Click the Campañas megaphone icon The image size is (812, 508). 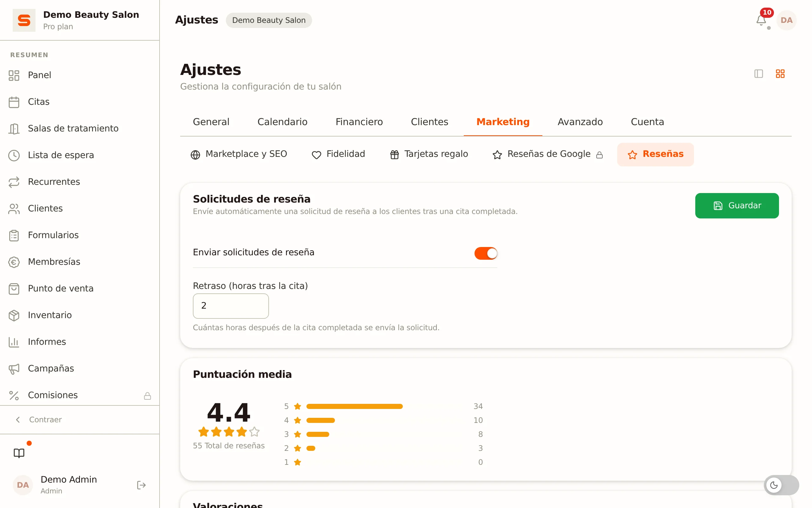tap(14, 369)
